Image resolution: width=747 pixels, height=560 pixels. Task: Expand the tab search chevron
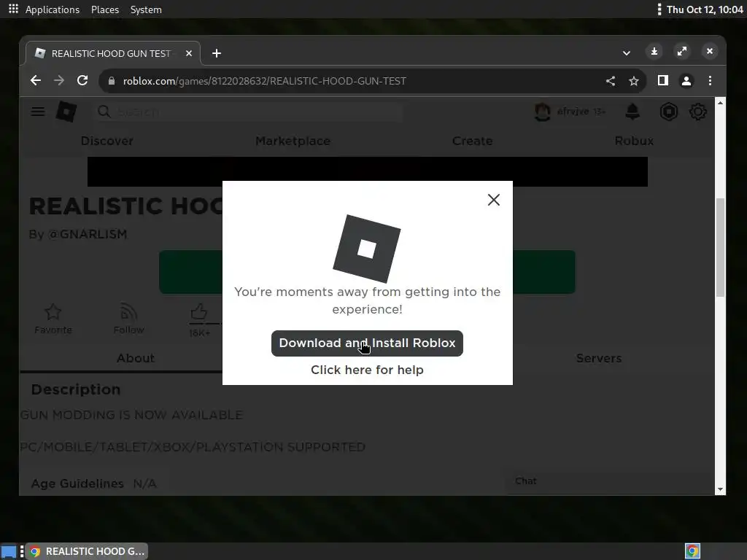tap(627, 52)
